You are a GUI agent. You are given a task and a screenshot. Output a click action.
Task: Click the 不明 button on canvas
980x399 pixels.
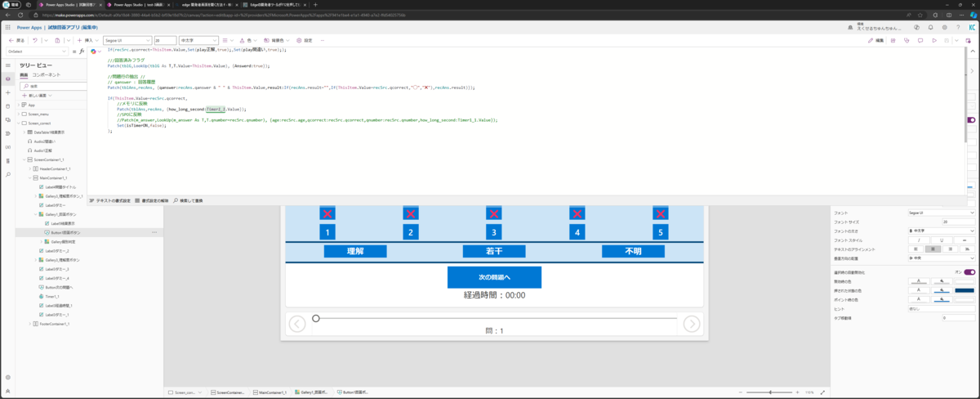point(633,252)
